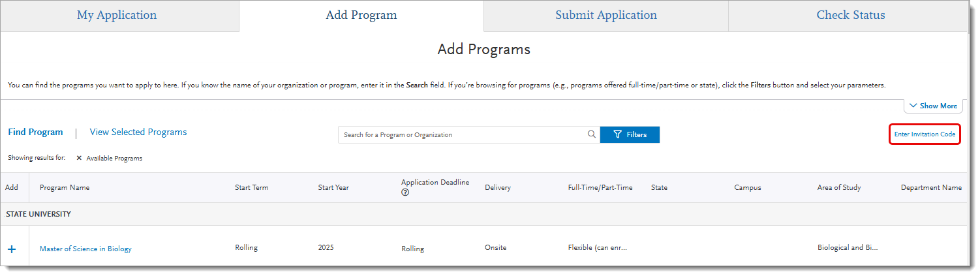
Task: Click the Onsite delivery cell
Action: pos(495,247)
